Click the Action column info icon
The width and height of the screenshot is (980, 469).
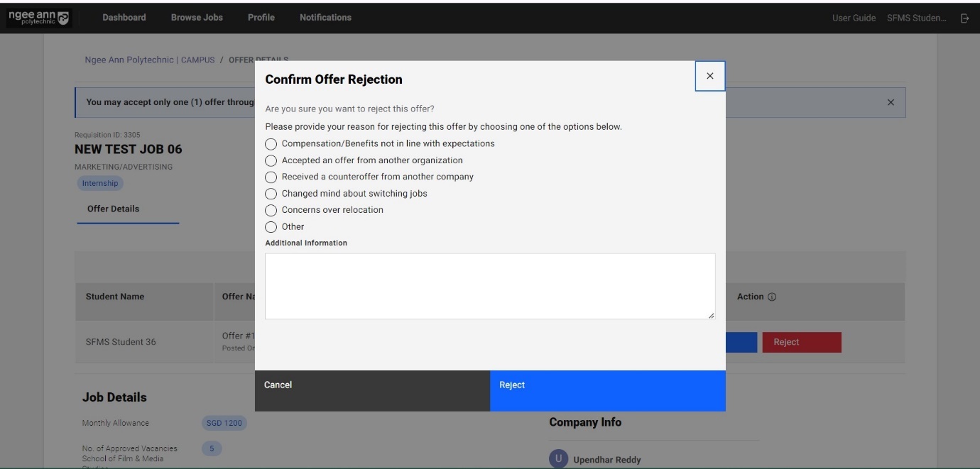pos(772,297)
